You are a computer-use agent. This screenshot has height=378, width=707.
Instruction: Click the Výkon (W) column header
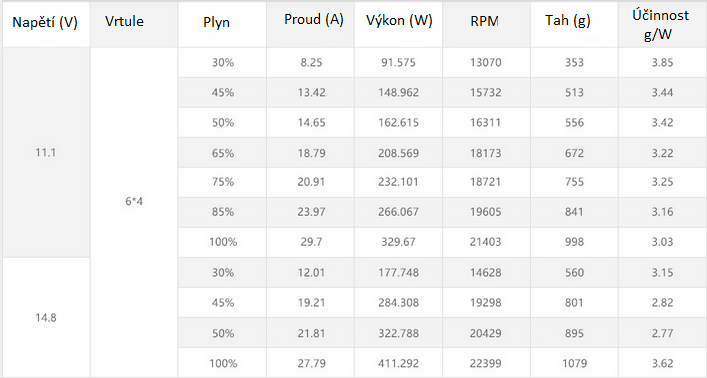click(x=398, y=24)
